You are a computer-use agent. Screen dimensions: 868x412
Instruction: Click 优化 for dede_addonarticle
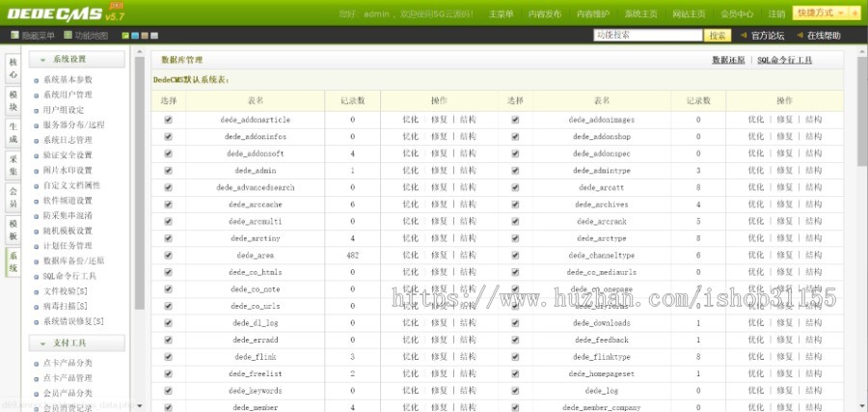tap(410, 120)
